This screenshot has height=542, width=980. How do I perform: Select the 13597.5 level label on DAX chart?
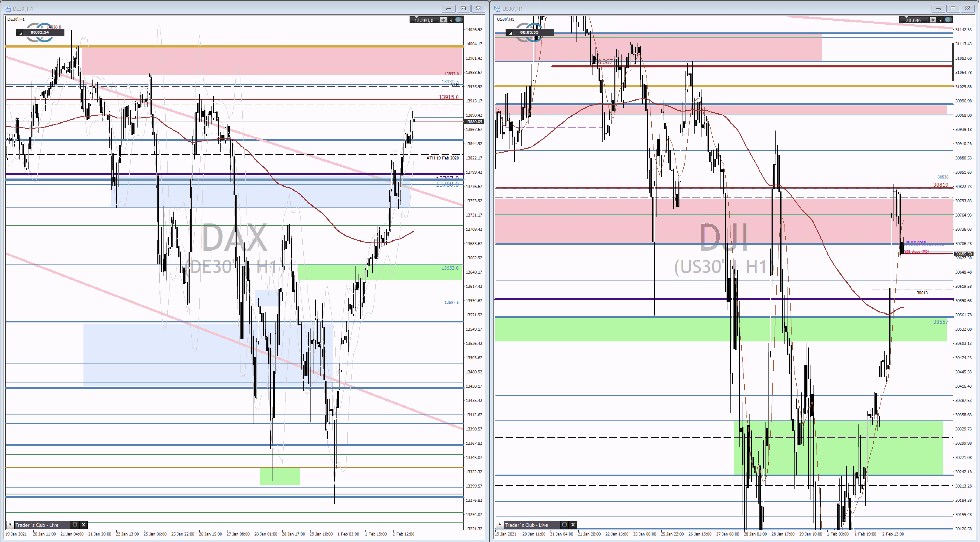(x=452, y=302)
